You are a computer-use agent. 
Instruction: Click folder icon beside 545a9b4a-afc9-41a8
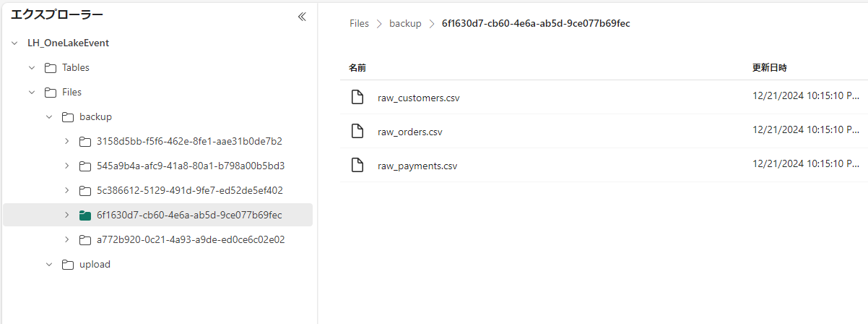click(85, 166)
